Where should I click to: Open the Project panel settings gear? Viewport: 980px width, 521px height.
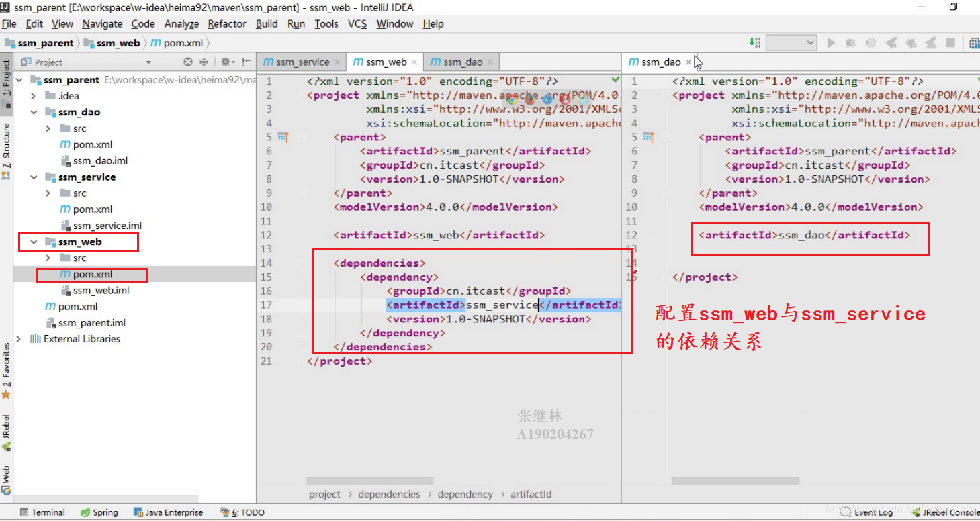click(226, 62)
